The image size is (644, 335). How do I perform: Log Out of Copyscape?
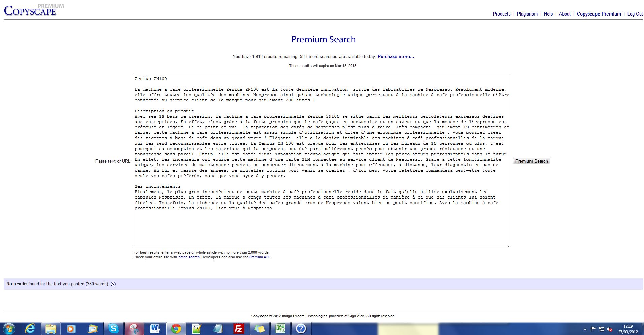click(635, 14)
